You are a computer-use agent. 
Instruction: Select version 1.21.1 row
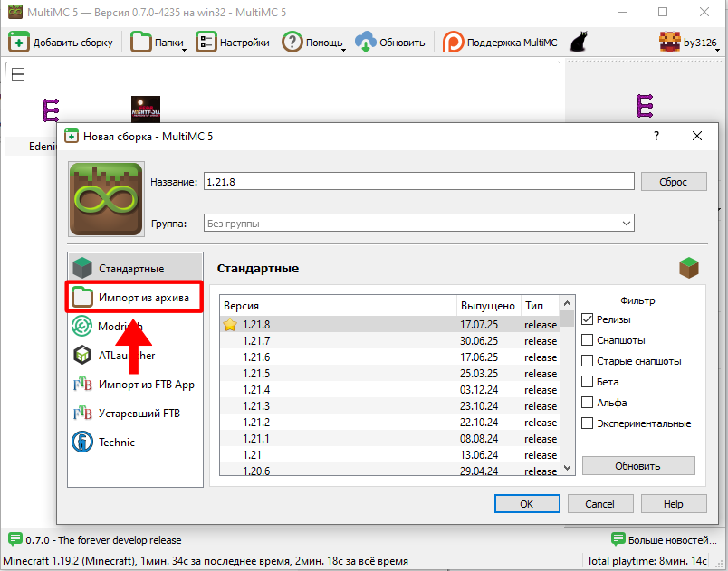389,438
